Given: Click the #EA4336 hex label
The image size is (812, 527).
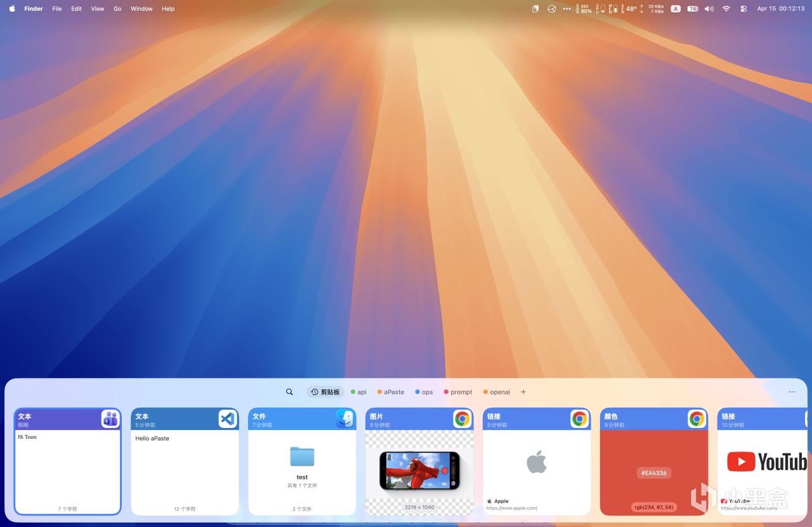Looking at the screenshot, I should pyautogui.click(x=654, y=472).
